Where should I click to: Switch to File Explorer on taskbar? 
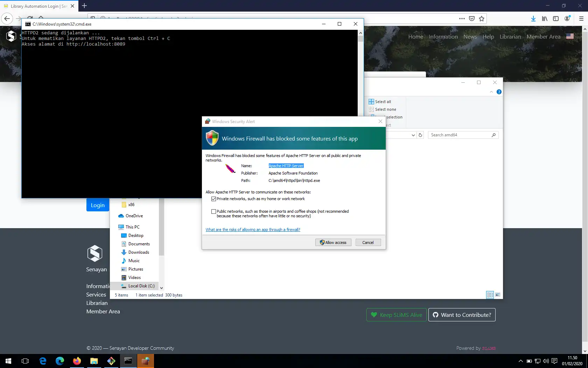[94, 361]
